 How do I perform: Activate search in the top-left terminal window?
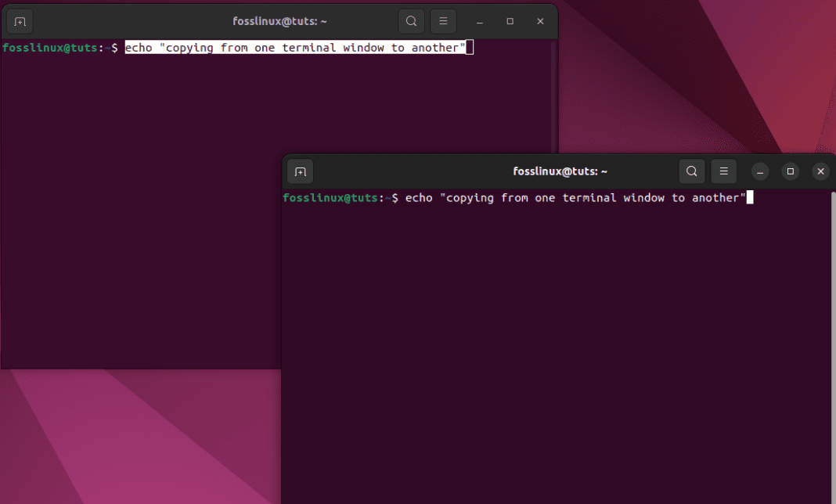tap(412, 21)
